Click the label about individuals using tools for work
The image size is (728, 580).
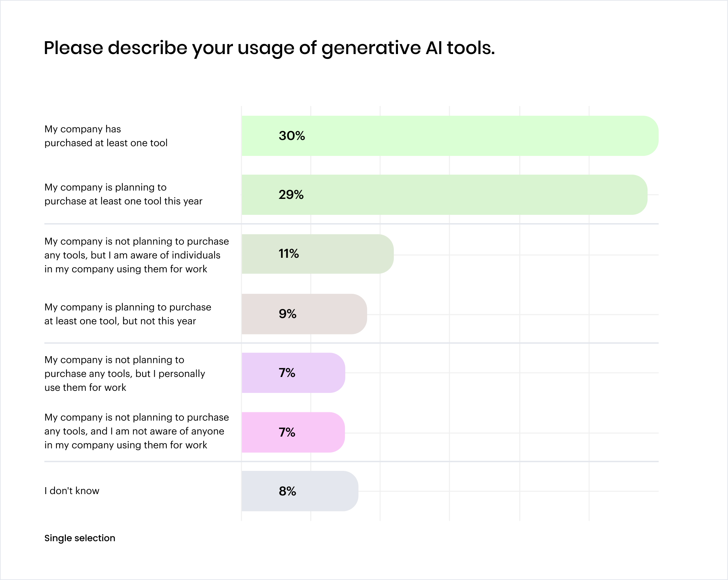(137, 255)
